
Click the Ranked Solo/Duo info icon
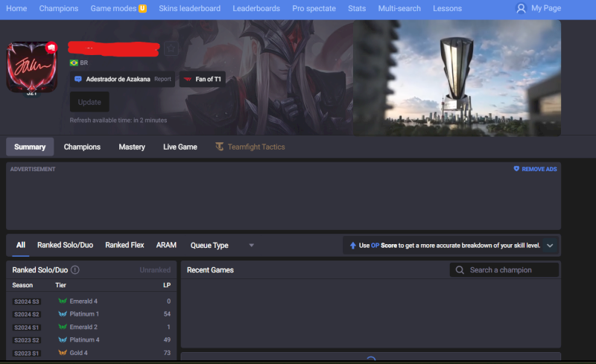[75, 269]
